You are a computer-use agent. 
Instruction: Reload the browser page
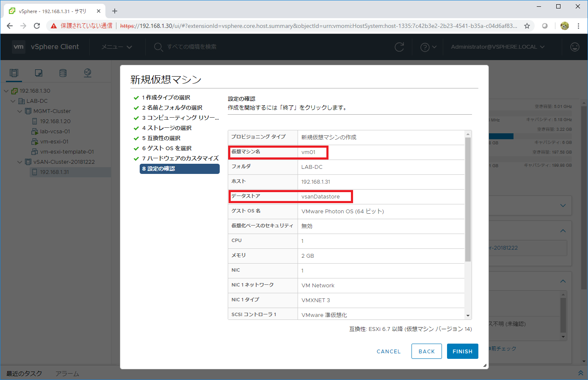37,26
